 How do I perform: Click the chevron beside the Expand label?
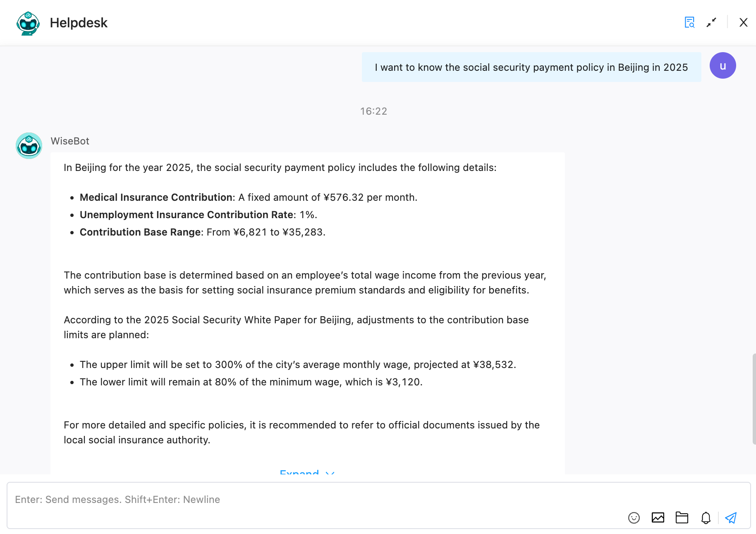click(x=329, y=474)
